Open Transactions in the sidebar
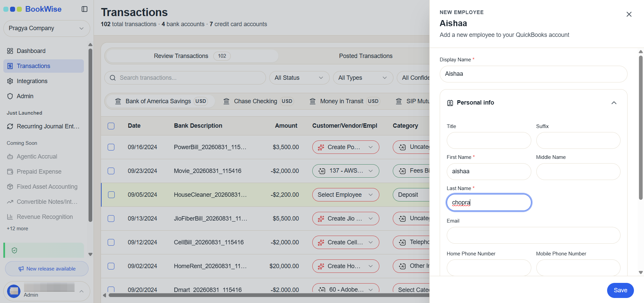Screen dimensions: 644x303 [44, 66]
